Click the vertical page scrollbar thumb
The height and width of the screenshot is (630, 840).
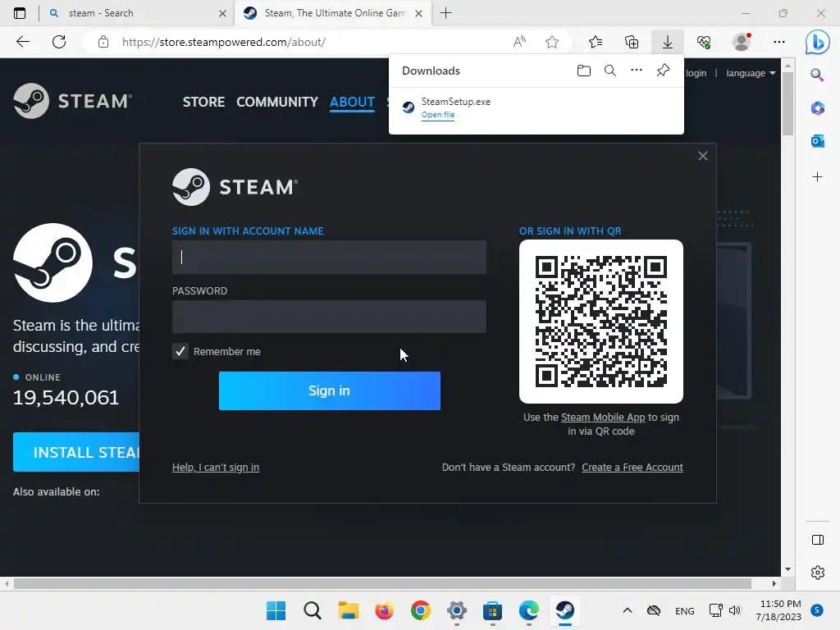coord(787,103)
